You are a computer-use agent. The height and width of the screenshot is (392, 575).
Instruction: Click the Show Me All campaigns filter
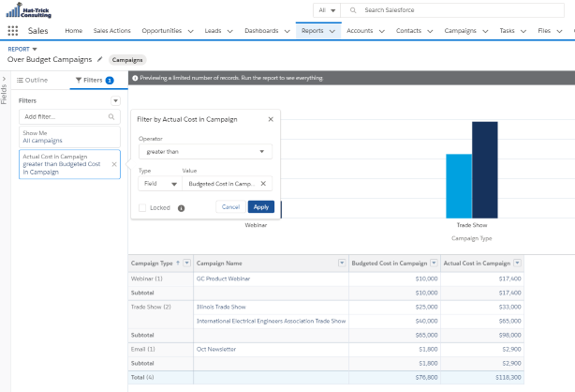70,137
